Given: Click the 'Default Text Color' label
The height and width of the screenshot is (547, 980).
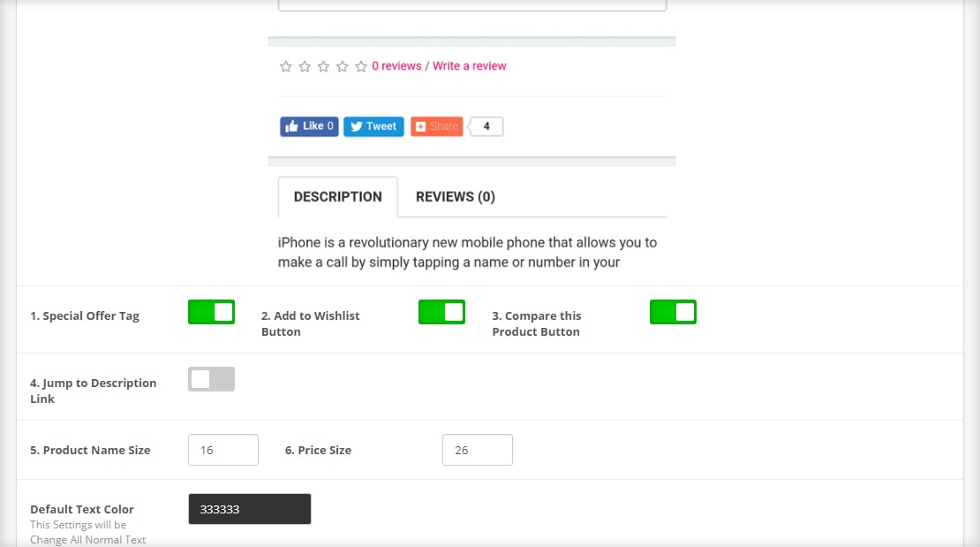Looking at the screenshot, I should coord(82,509).
